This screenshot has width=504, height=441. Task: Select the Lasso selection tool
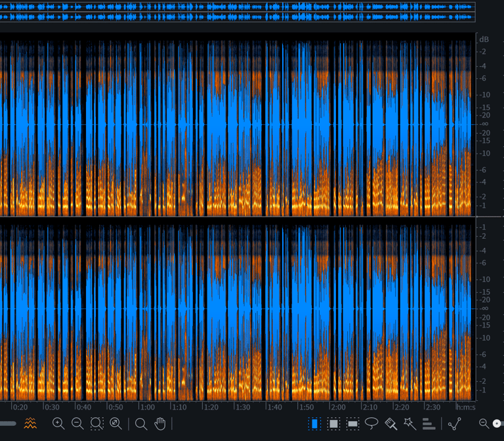click(371, 423)
